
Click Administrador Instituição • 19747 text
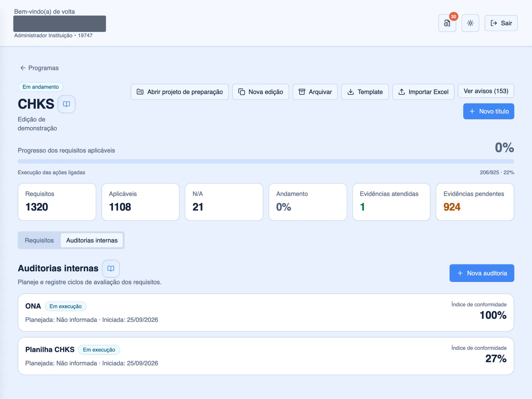click(x=53, y=36)
